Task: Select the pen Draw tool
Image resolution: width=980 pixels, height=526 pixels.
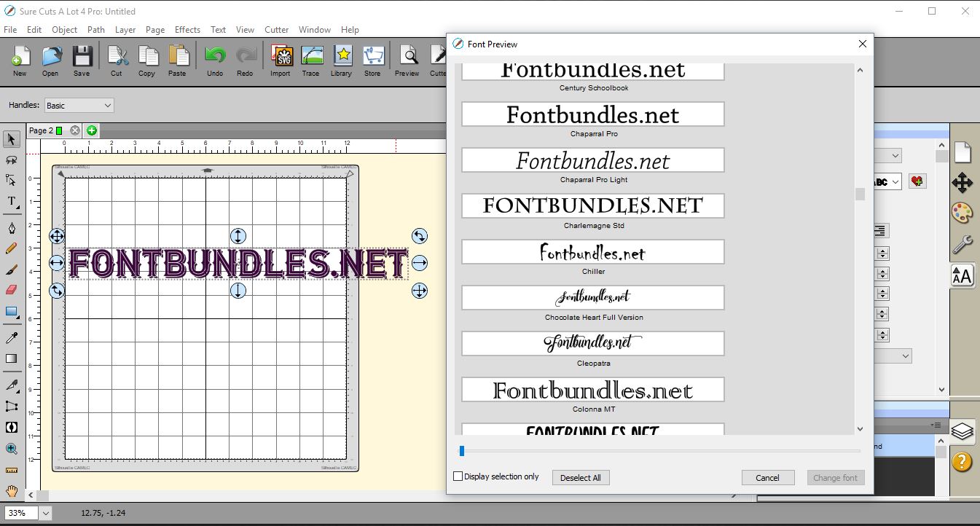Action: 12,228
